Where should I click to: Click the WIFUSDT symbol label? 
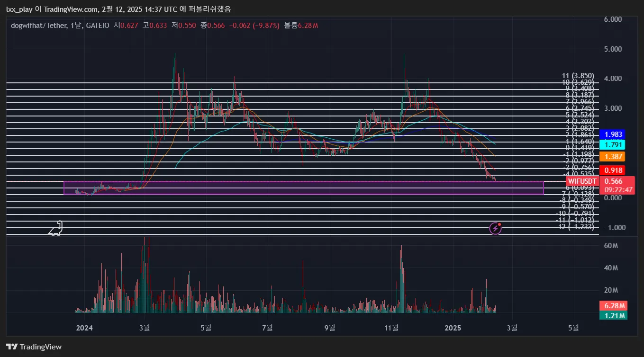[582, 181]
